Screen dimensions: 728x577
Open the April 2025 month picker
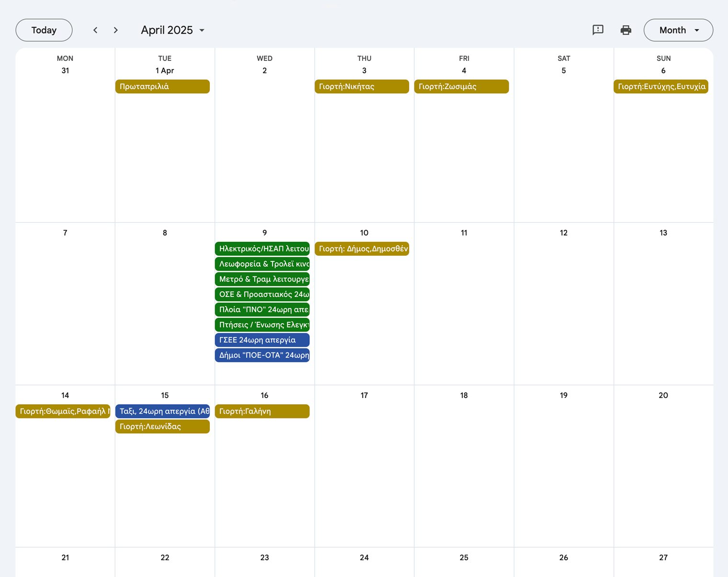tap(172, 30)
